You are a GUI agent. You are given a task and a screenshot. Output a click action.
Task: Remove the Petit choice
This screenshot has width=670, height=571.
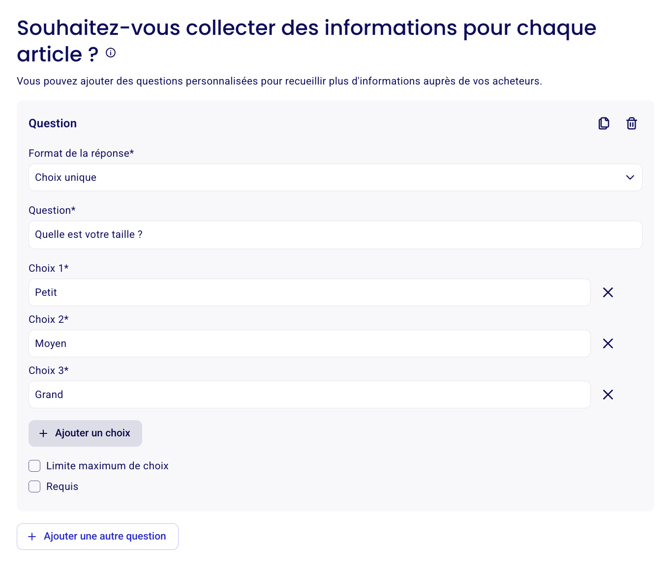(x=608, y=292)
